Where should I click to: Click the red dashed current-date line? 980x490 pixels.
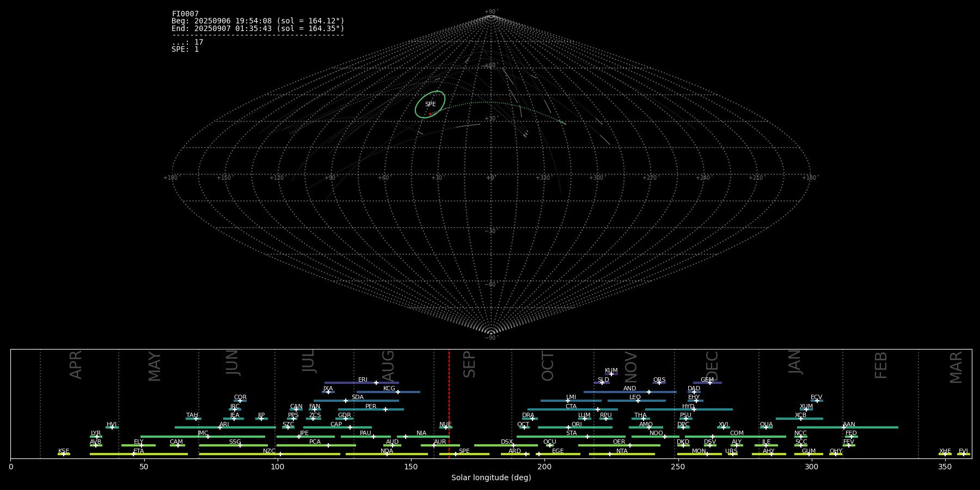pyautogui.click(x=449, y=381)
